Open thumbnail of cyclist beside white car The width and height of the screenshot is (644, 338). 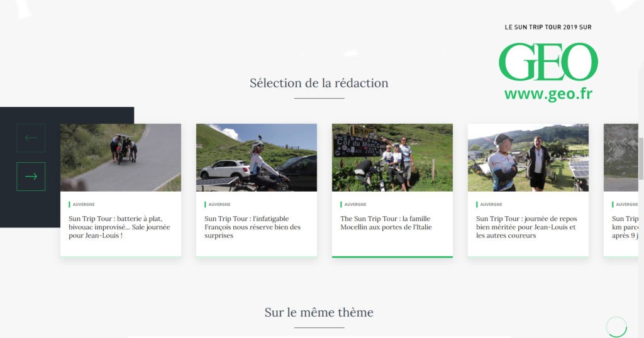[x=257, y=157]
